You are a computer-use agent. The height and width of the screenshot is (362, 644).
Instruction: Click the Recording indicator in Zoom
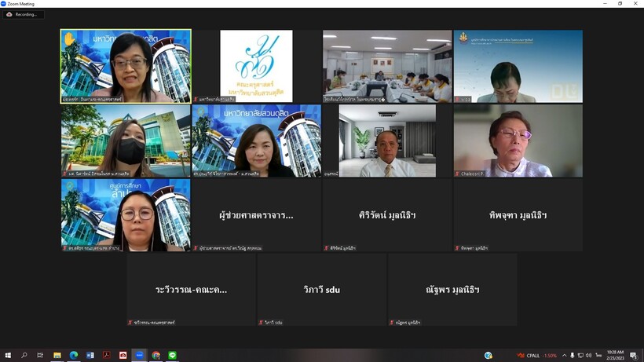[x=24, y=14]
